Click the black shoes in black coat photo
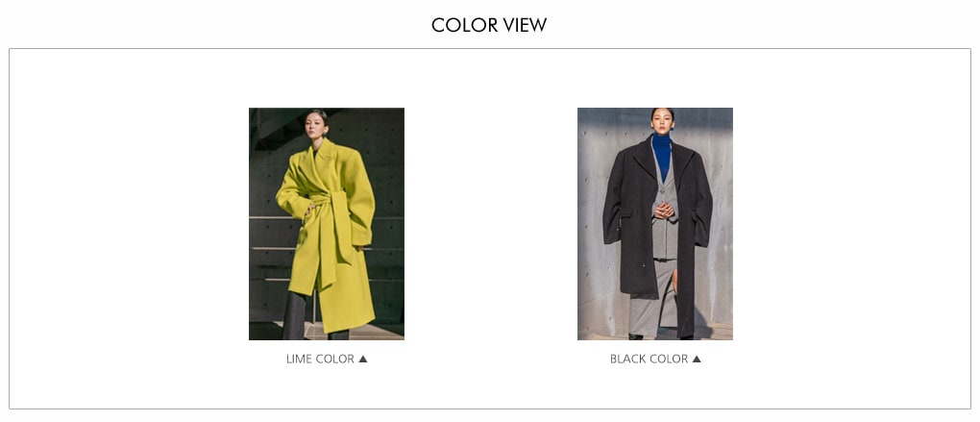Image resolution: width=980 pixels, height=422 pixels. point(636,336)
